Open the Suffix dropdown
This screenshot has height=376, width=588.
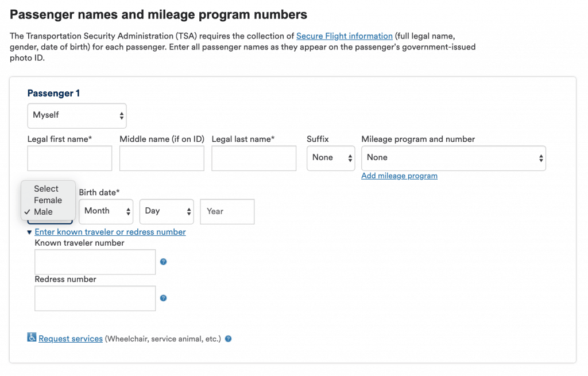pos(331,158)
